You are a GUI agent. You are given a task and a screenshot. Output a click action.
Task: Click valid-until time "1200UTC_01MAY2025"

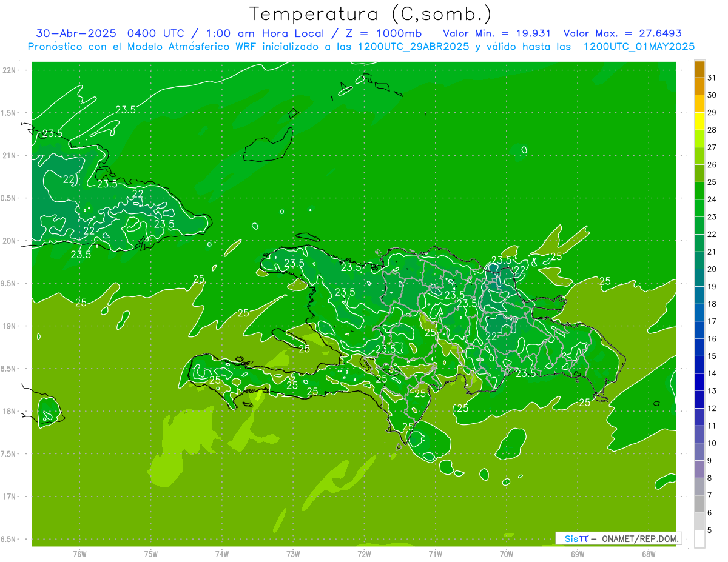pos(639,47)
